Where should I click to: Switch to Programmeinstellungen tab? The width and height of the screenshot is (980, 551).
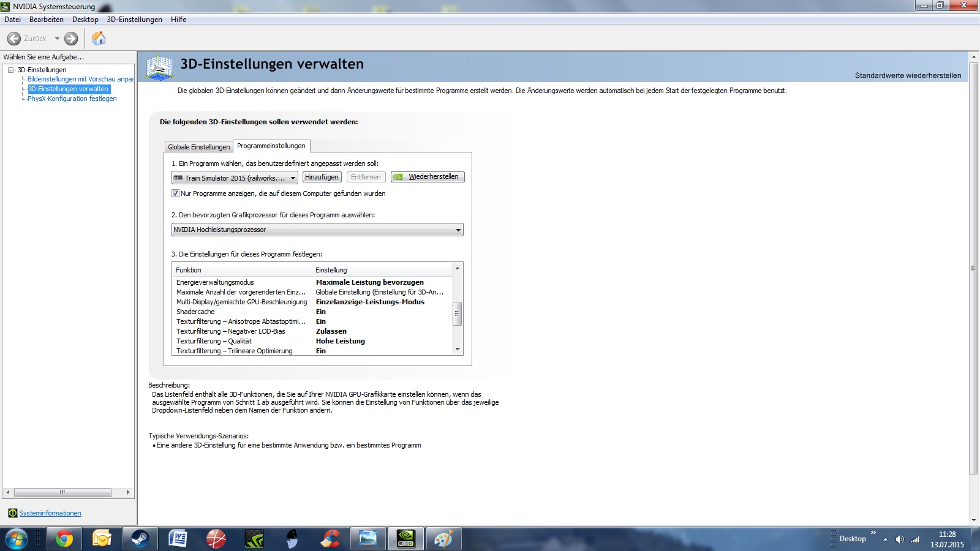click(x=271, y=146)
